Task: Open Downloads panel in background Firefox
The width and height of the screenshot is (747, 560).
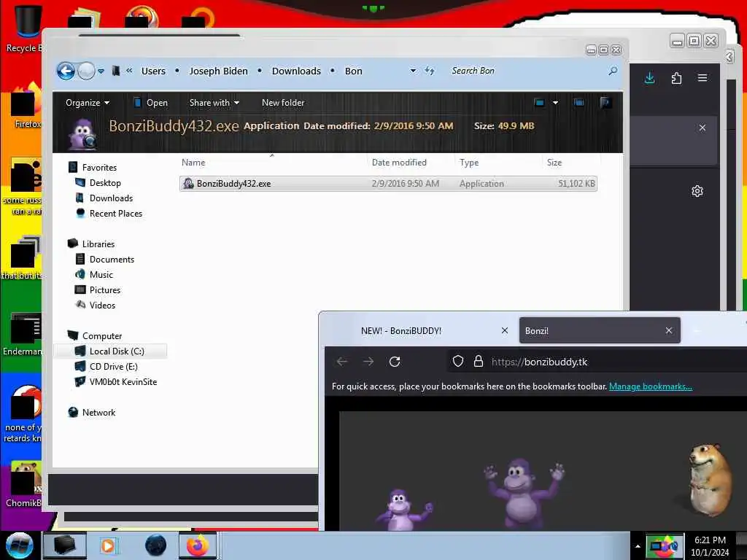Action: click(x=649, y=78)
